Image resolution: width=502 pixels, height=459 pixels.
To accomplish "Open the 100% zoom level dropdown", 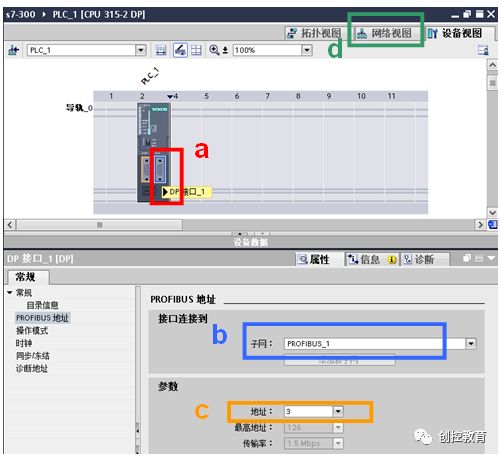I will 307,50.
